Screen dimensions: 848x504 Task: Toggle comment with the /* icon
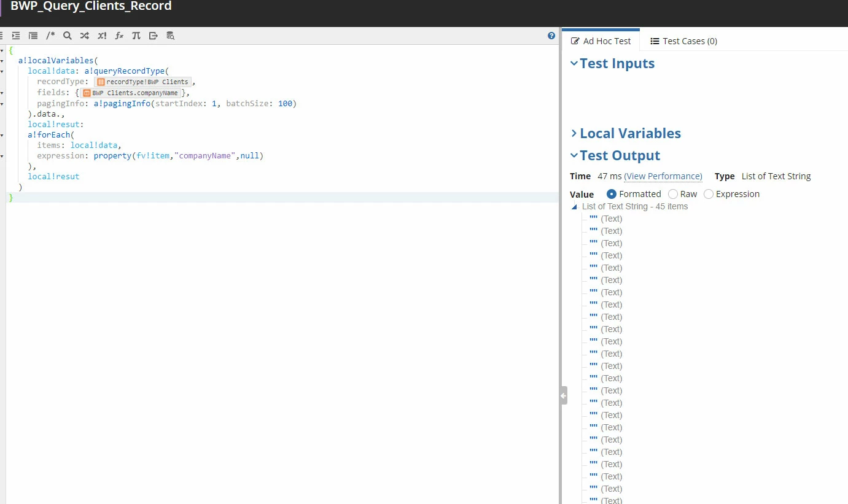tap(50, 36)
